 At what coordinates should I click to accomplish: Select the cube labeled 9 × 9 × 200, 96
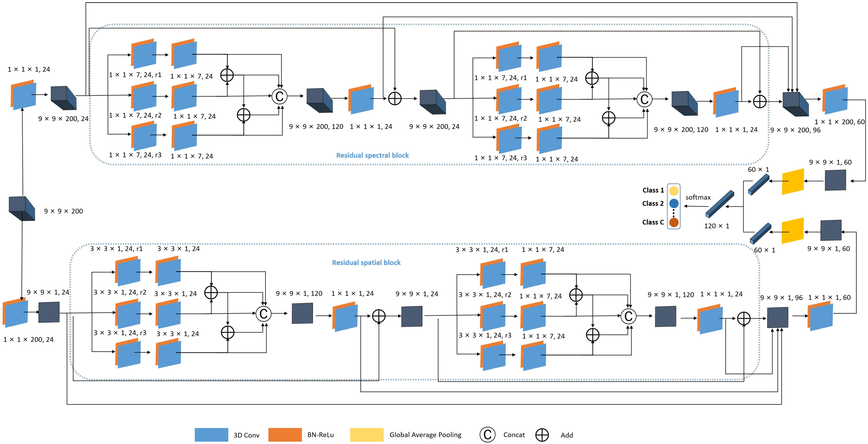tap(796, 104)
